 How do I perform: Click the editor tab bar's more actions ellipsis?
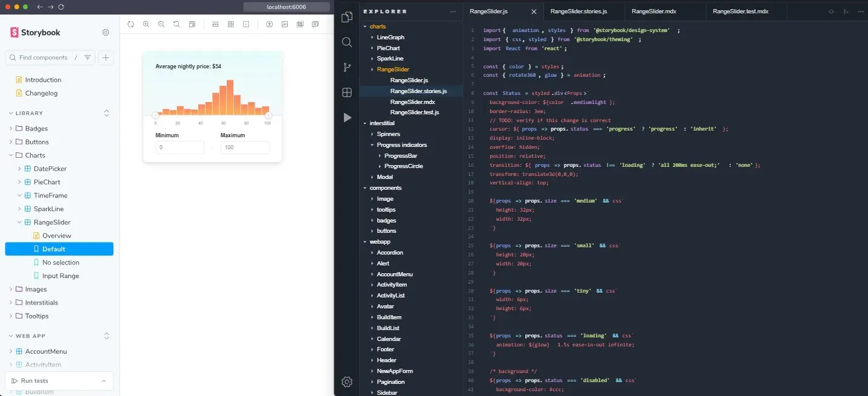point(861,11)
